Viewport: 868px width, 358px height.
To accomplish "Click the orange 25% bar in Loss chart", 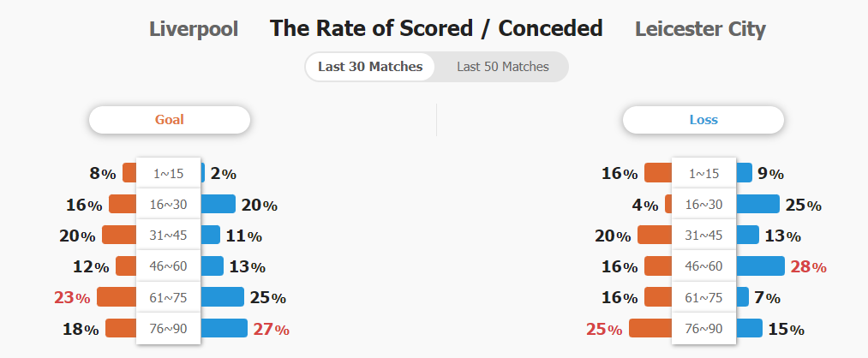I will click(650, 329).
